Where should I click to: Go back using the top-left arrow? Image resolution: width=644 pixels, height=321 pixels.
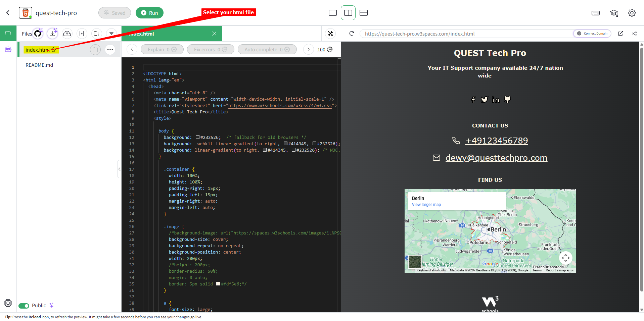pyautogui.click(x=8, y=13)
